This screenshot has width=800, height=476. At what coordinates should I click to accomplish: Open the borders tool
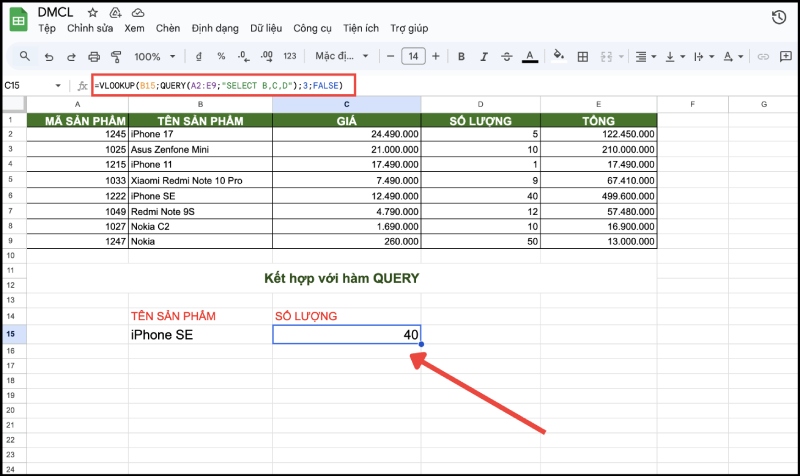pos(583,57)
